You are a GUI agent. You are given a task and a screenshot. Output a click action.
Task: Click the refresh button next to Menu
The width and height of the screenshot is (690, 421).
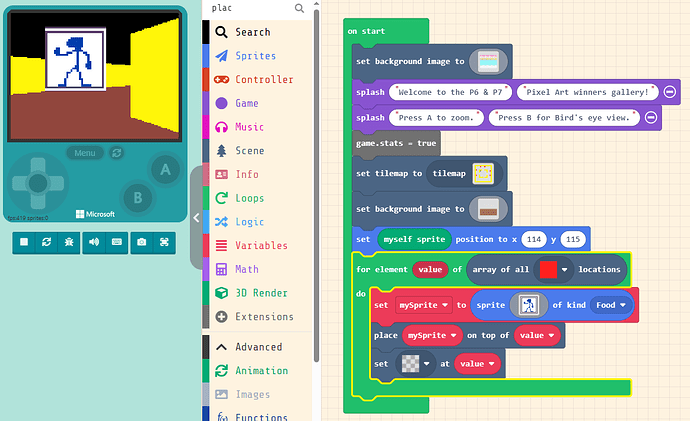pyautogui.click(x=117, y=153)
